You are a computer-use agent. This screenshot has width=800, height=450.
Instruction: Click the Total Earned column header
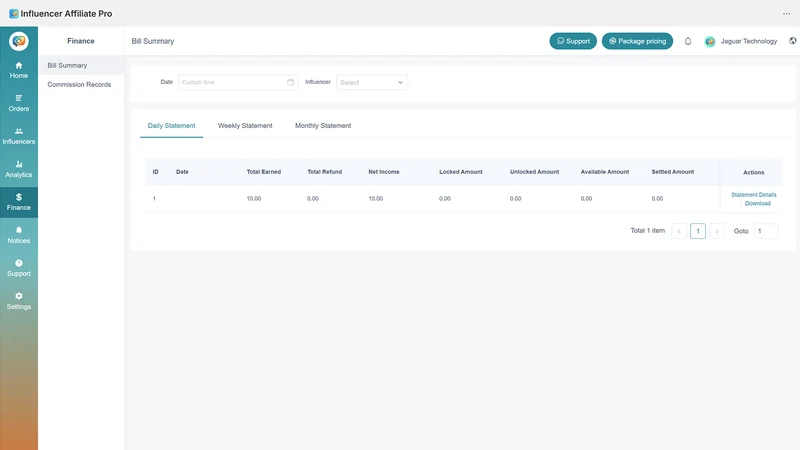(x=263, y=172)
